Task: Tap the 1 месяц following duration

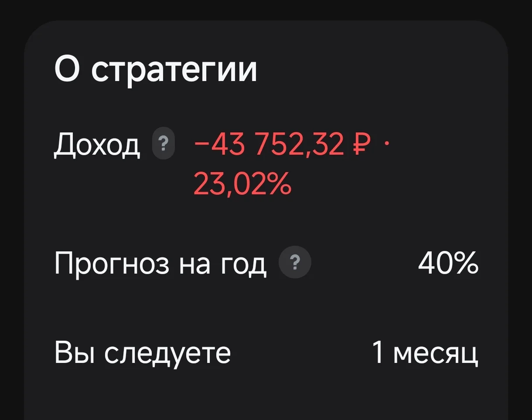Action: (x=425, y=353)
